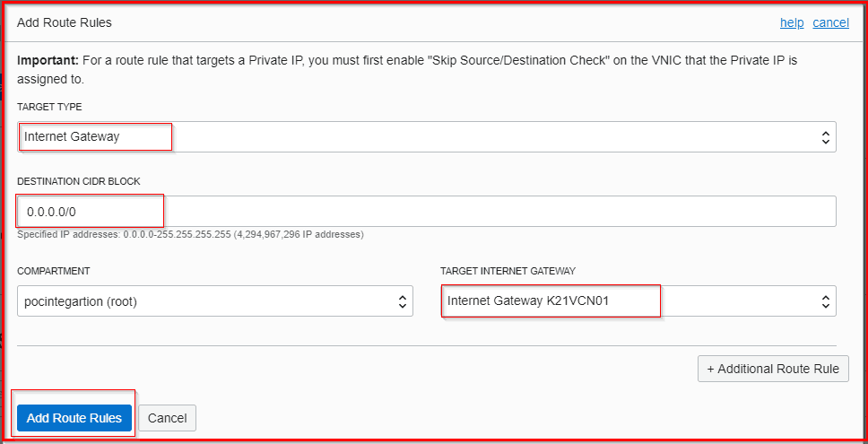The width and height of the screenshot is (868, 444).
Task: Click the COMPARTMENT field label
Action: click(x=54, y=271)
